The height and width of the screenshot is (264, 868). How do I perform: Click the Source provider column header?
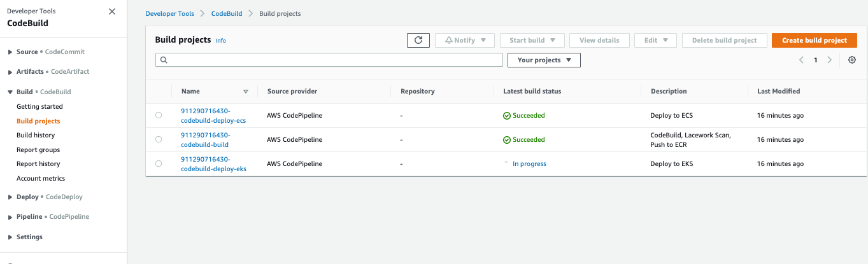[x=292, y=92]
